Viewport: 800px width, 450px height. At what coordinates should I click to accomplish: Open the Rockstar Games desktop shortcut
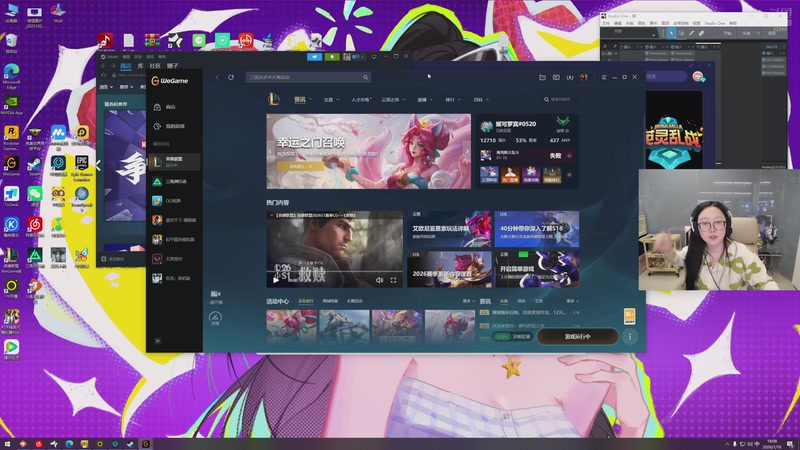(11, 137)
